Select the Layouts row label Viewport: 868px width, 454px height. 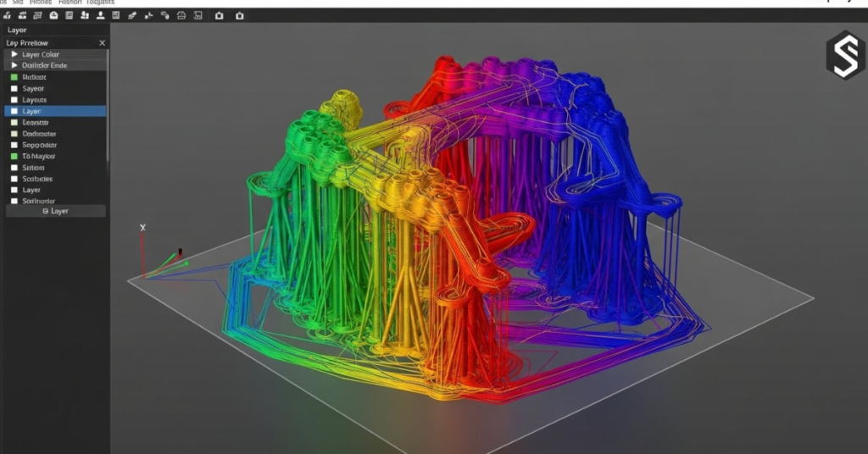(x=34, y=100)
